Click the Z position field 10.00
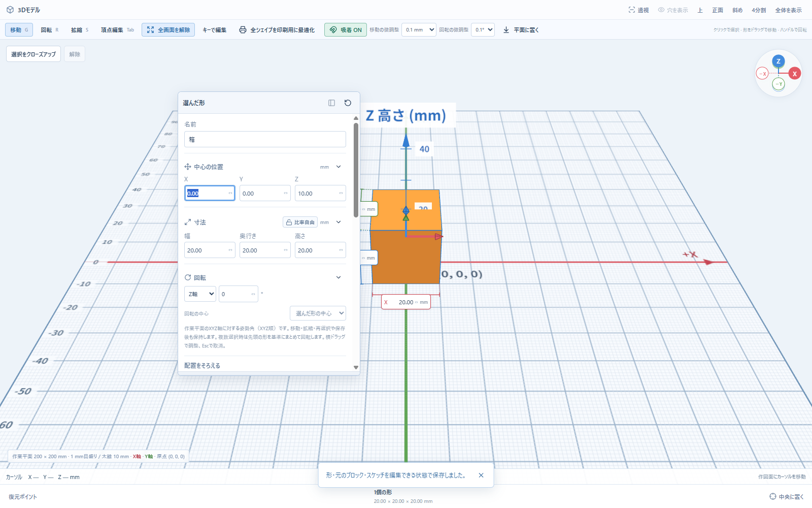Viewport: 812px width, 508px height. pyautogui.click(x=320, y=193)
